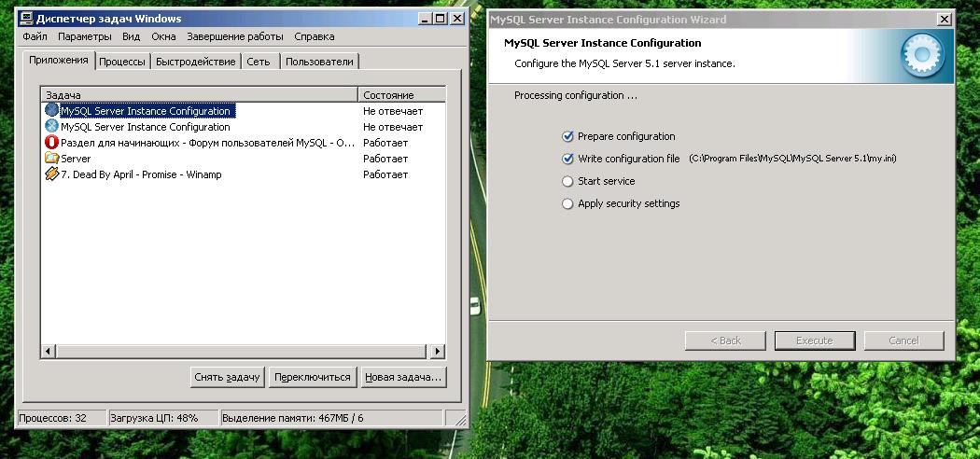
Task: Click the Server folder icon in list
Action: 51,158
